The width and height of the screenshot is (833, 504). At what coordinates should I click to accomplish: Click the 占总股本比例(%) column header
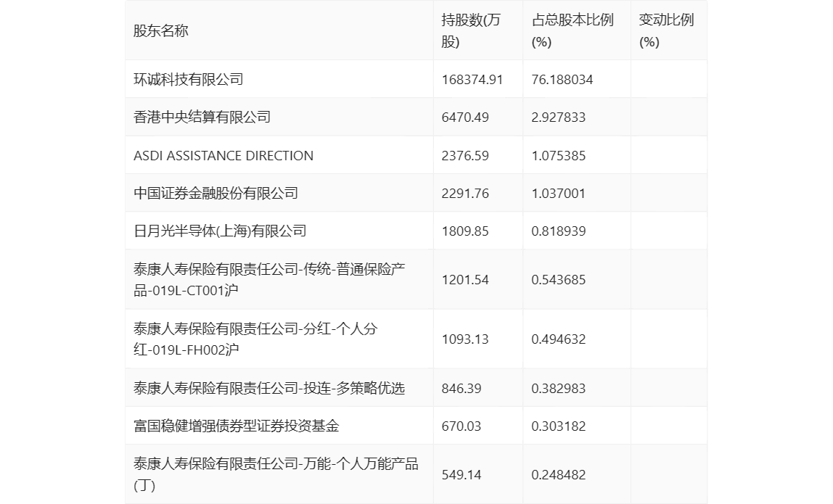tap(573, 30)
